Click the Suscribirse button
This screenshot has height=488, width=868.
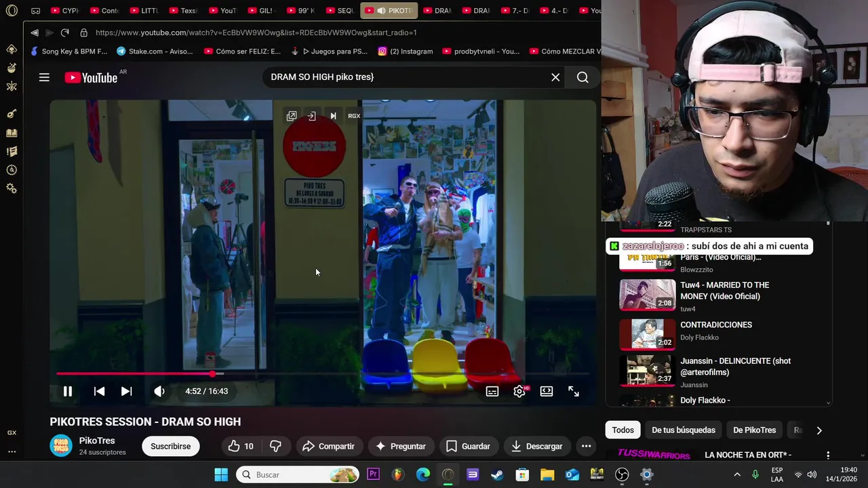171,446
